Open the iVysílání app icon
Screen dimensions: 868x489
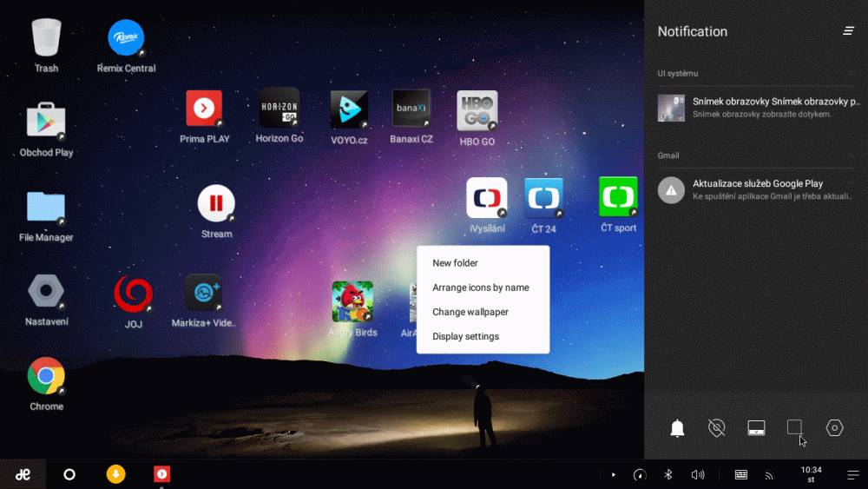coord(487,198)
